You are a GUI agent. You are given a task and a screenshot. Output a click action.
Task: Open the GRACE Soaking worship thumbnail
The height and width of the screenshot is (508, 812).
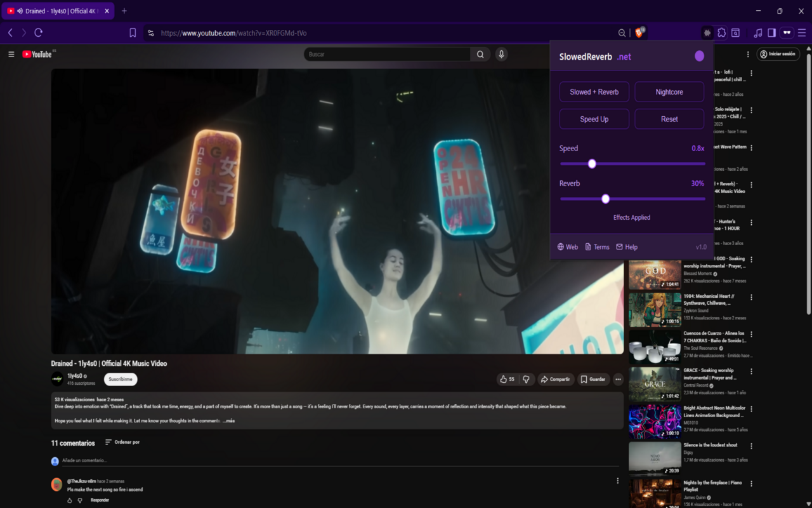coord(655,384)
